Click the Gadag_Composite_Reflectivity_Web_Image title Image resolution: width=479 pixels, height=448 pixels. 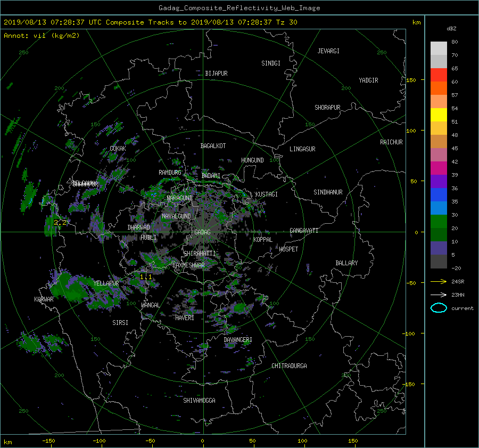pos(239,8)
